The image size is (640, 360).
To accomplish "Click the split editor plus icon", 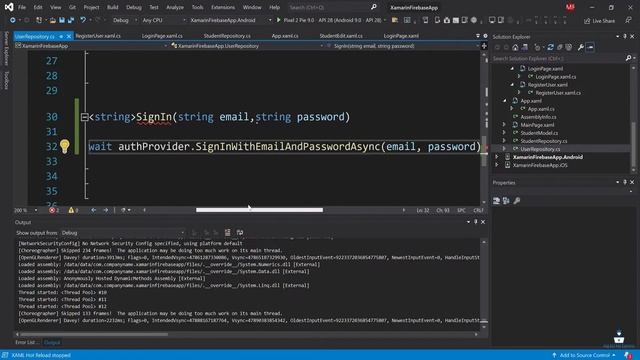I will click(x=484, y=46).
